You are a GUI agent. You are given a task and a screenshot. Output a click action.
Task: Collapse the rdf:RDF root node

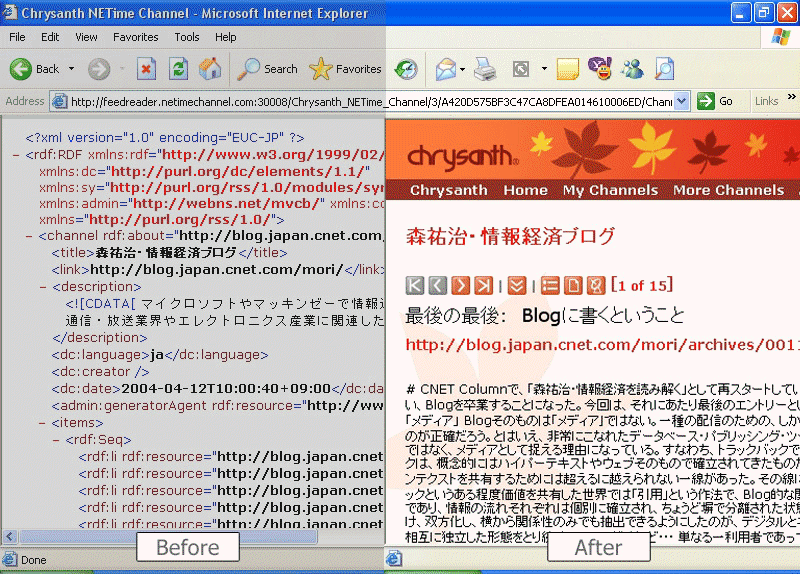(16, 155)
